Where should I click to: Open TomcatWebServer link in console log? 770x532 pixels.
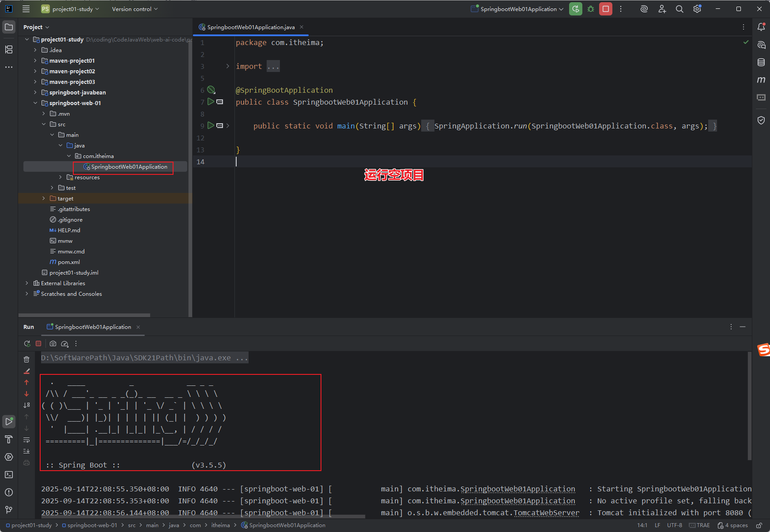pos(546,513)
